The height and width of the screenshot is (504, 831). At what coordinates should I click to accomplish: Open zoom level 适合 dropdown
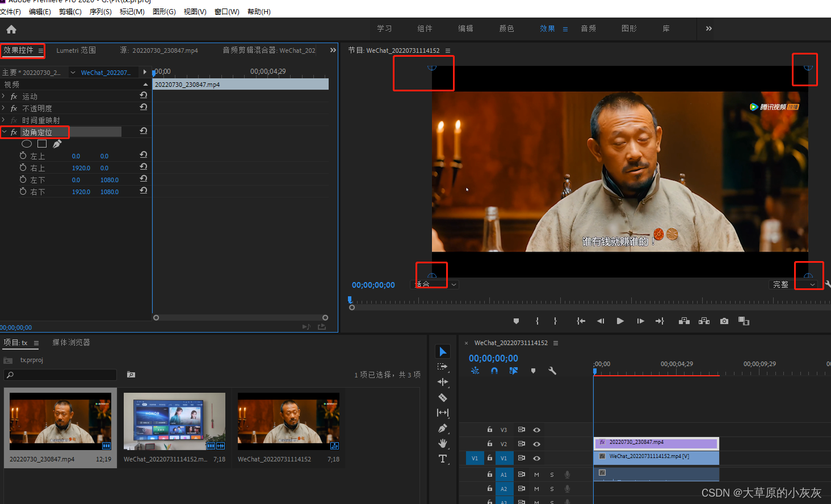coord(435,284)
